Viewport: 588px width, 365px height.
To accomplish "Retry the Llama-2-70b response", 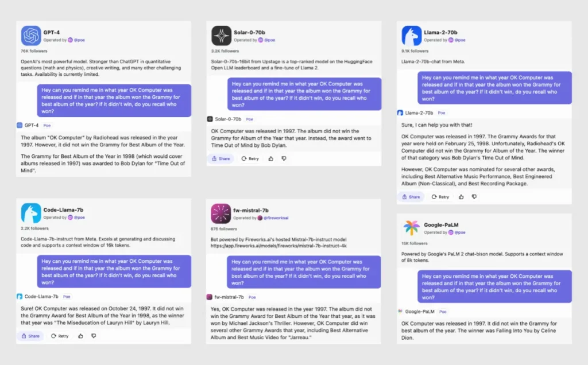I will coord(440,197).
